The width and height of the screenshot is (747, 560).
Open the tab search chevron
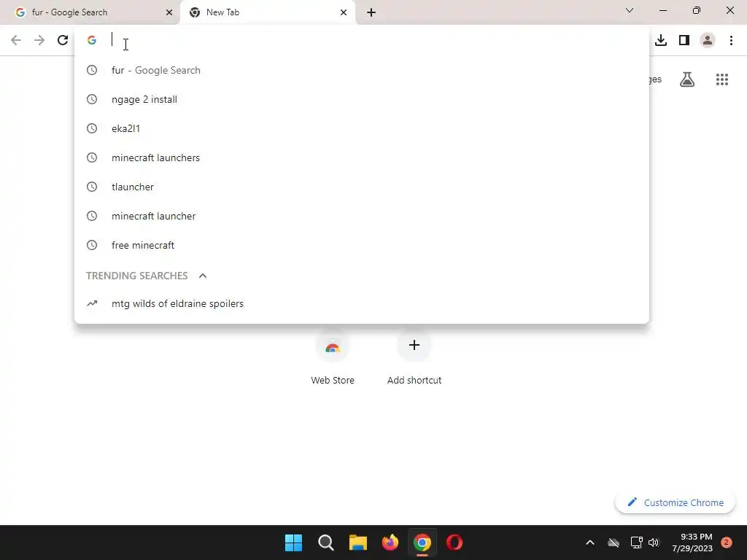[630, 10]
